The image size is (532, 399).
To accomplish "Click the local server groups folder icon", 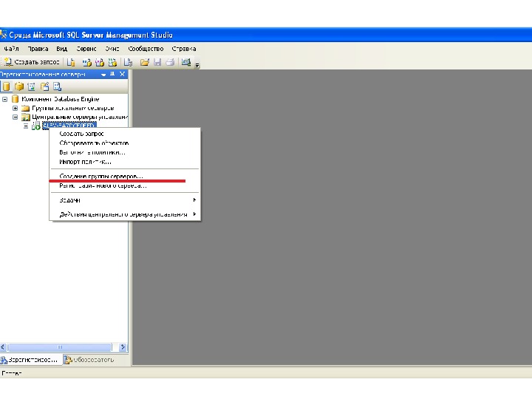I will [x=25, y=108].
